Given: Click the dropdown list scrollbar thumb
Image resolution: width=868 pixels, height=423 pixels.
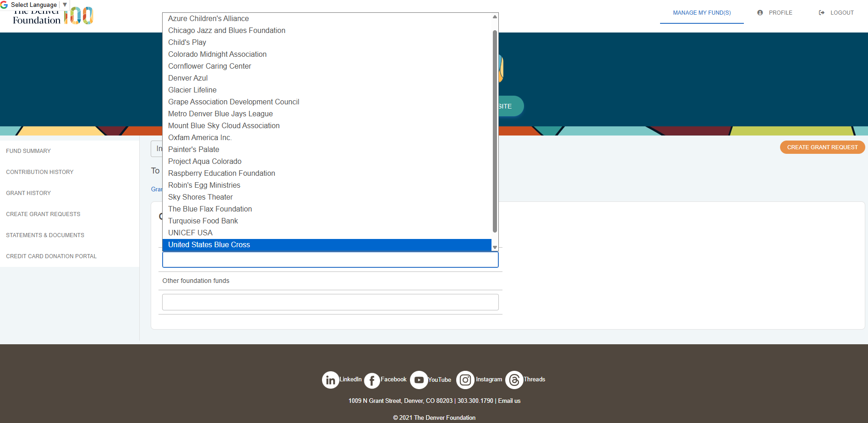Looking at the screenshot, I should click(495, 131).
